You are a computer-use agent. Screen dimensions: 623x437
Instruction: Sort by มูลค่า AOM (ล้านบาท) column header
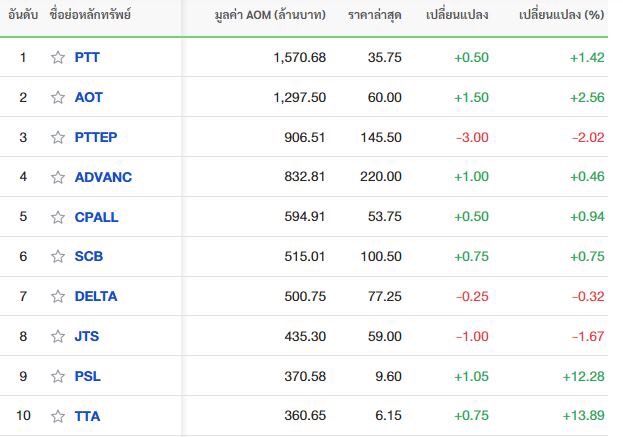[x=270, y=15]
